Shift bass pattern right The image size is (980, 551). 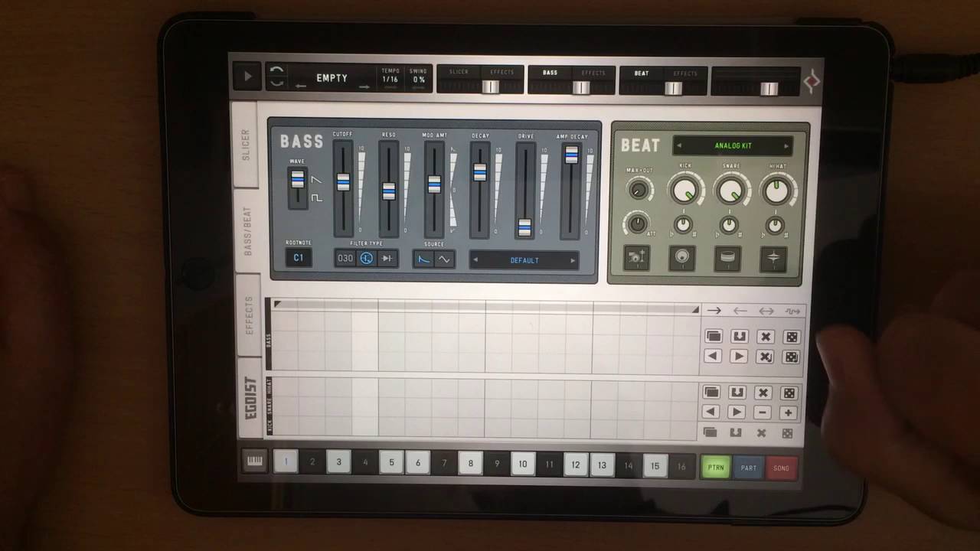click(739, 356)
